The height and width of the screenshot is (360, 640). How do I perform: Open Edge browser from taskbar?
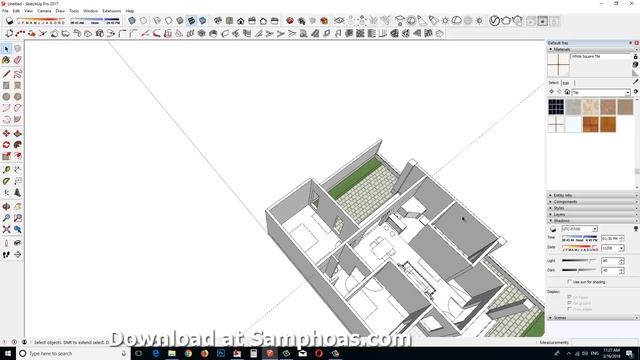click(156, 353)
